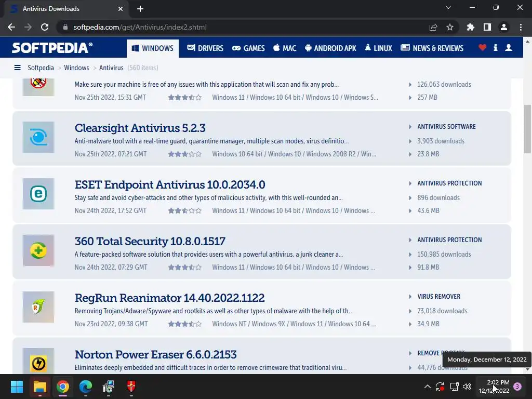Click the Softpedia user account icon

click(509, 48)
